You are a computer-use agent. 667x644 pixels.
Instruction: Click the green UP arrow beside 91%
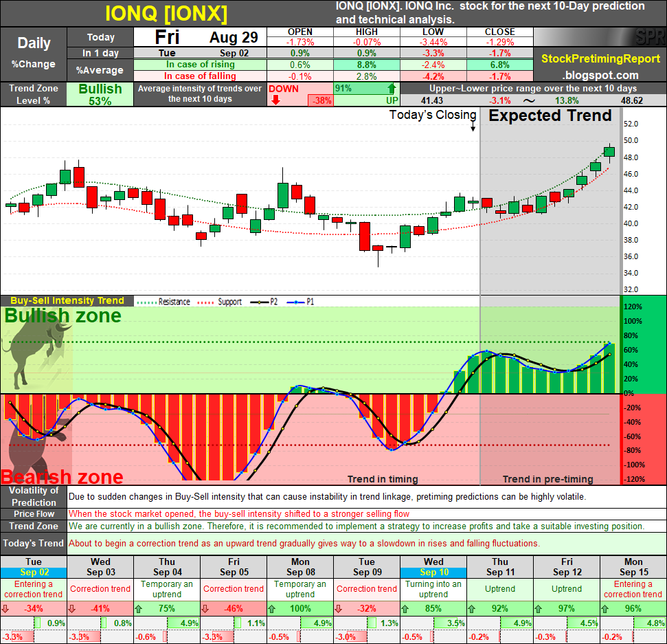[x=392, y=89]
